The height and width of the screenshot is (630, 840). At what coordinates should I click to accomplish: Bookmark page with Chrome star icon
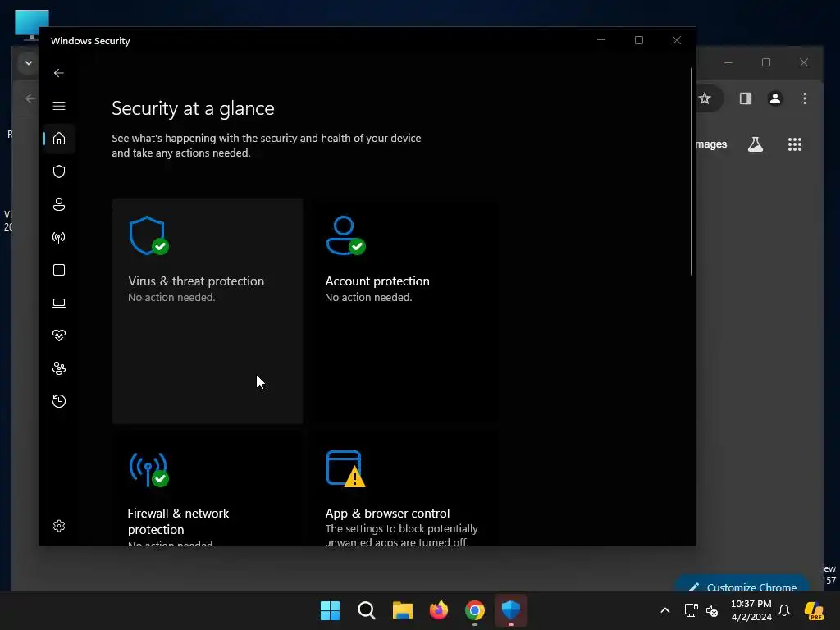click(705, 98)
